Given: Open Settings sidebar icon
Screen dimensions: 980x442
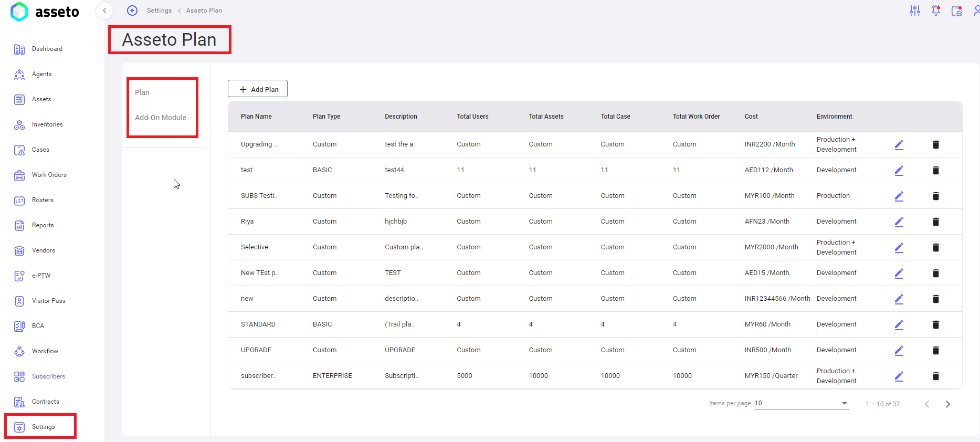Looking at the screenshot, I should point(19,427).
